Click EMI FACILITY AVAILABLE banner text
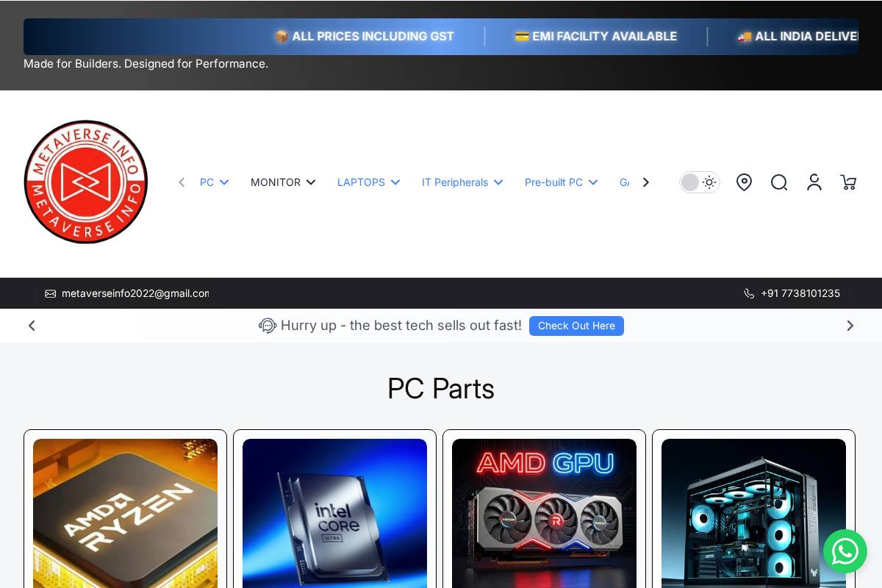The image size is (882, 588). (604, 37)
